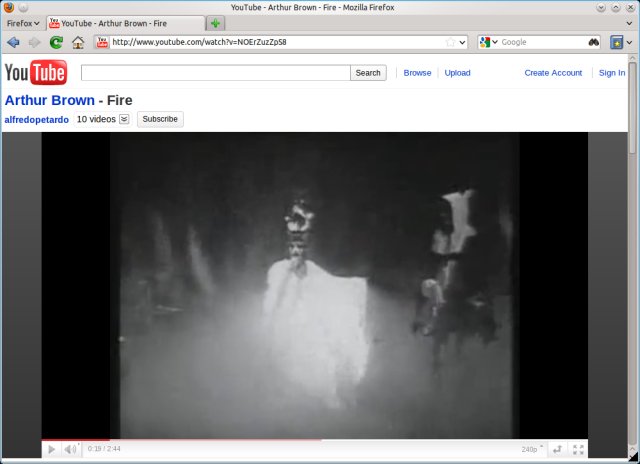This screenshot has width=640, height=464.
Task: Select the YouTube - Arthur Brown - Fire tab
Action: 126,23
